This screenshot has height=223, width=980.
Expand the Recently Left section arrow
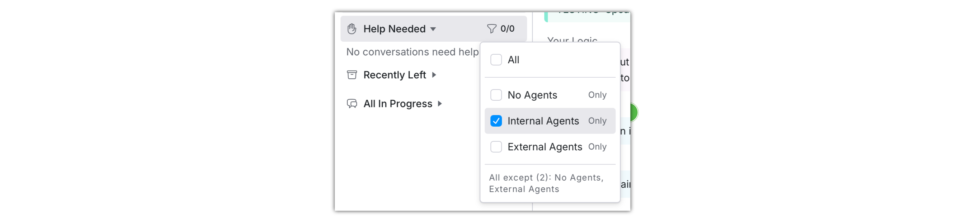[434, 75]
